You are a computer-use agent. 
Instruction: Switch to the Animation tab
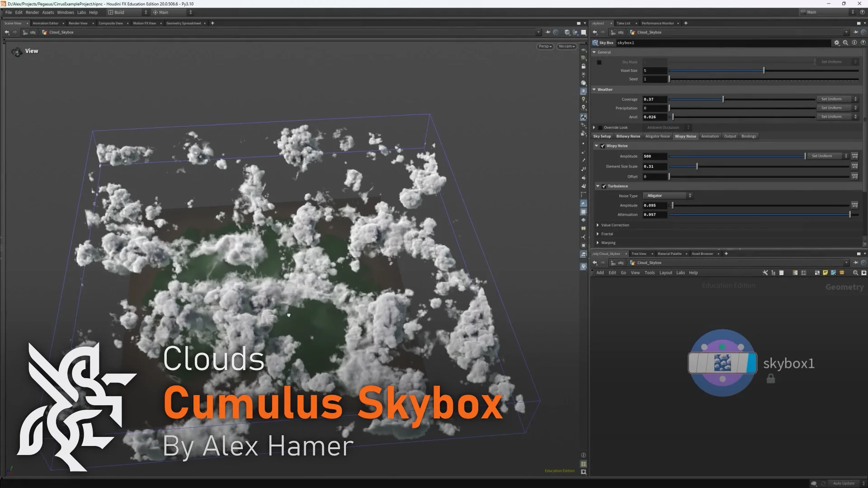tap(710, 136)
